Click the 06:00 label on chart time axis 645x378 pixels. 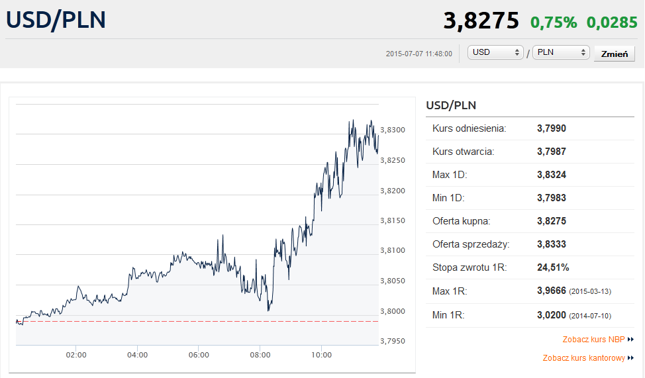(199, 355)
